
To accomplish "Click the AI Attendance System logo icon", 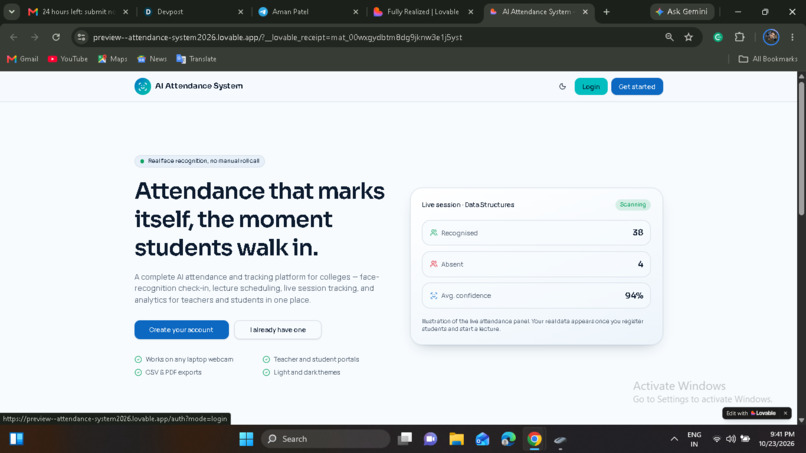I will [x=142, y=86].
